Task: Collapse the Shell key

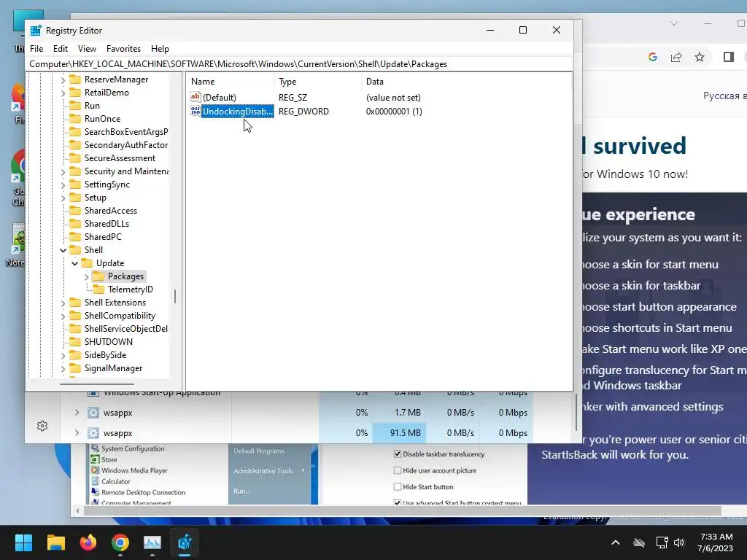Action: click(63, 250)
